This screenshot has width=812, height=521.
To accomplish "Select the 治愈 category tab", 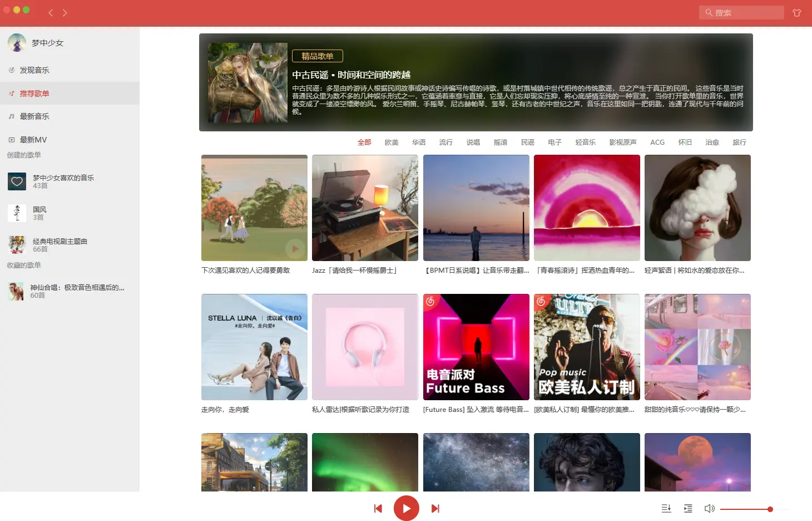I will tap(712, 142).
